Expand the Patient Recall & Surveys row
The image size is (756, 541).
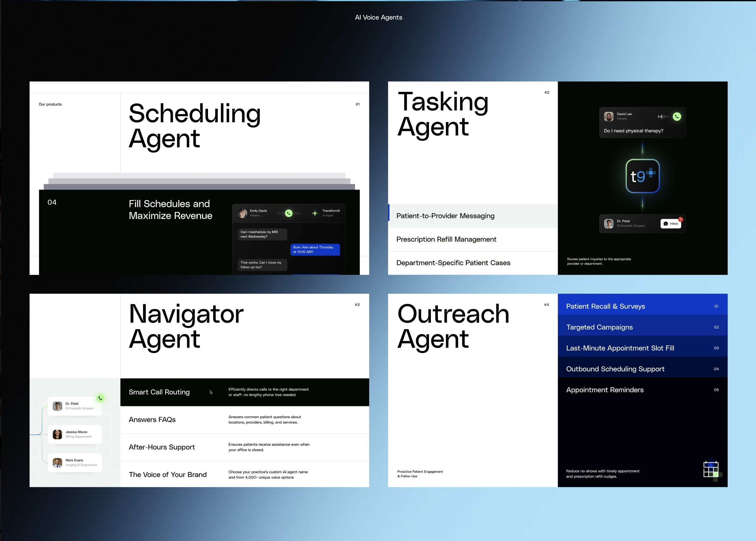(642, 306)
